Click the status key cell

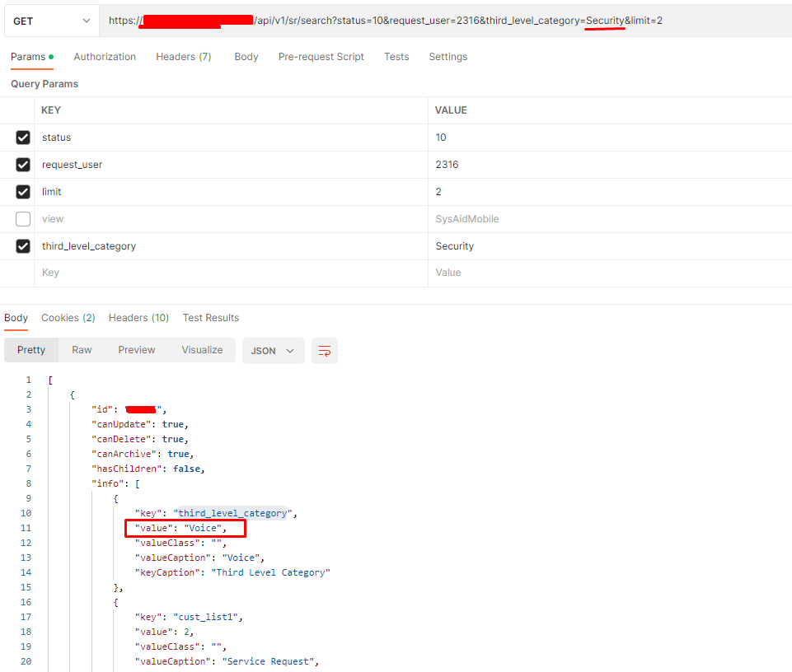(231, 138)
